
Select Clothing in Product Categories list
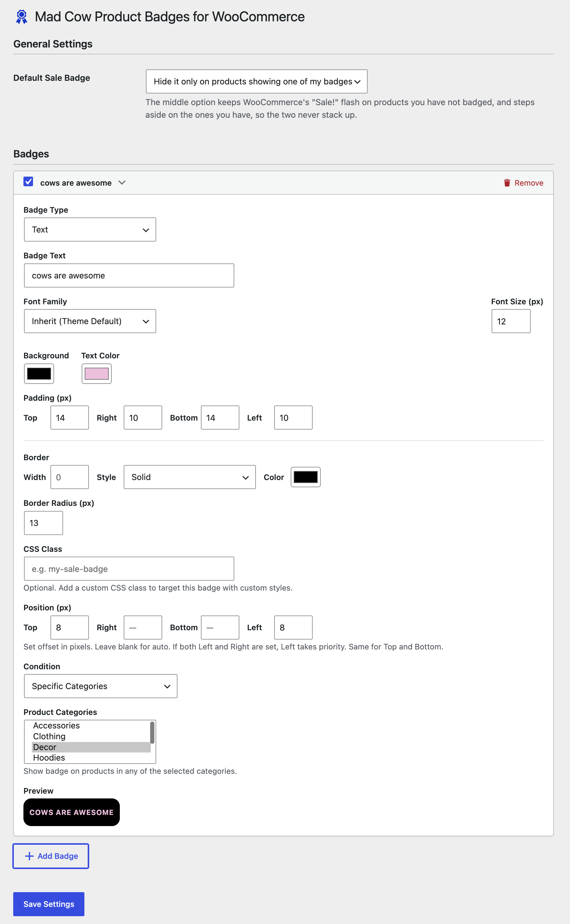[91, 736]
